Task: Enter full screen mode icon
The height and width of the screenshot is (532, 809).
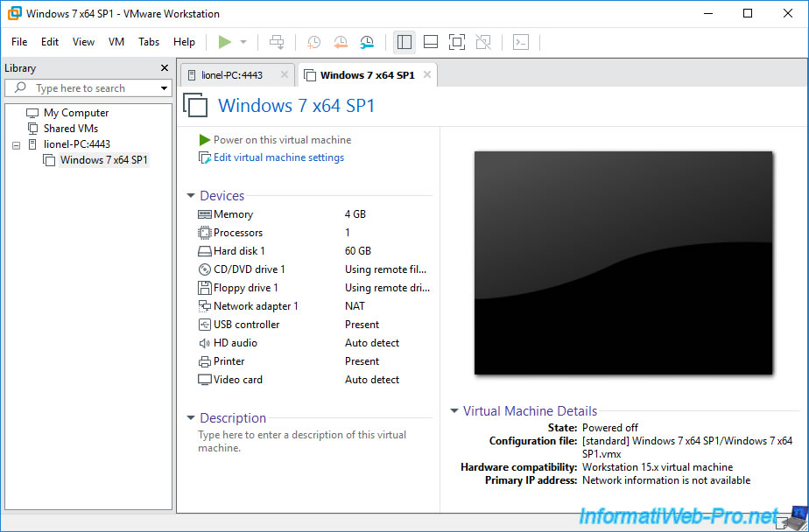Action: coord(457,42)
